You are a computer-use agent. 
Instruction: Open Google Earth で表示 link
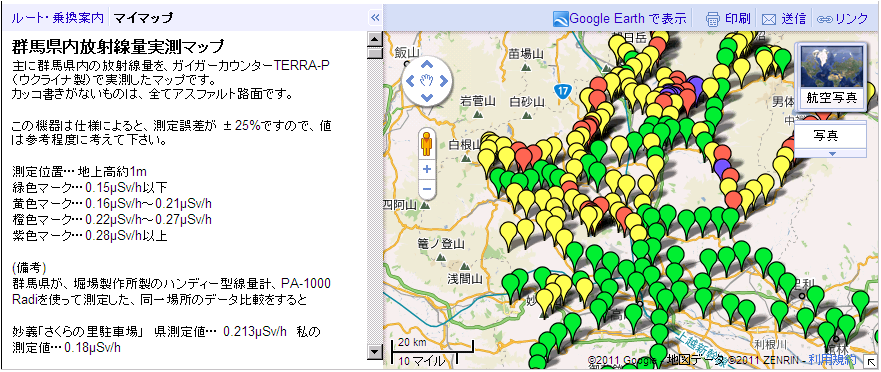(620, 19)
